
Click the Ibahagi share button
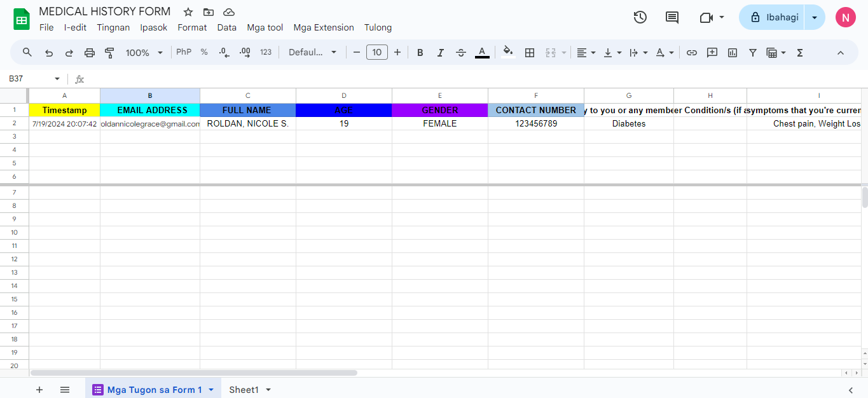coord(772,17)
